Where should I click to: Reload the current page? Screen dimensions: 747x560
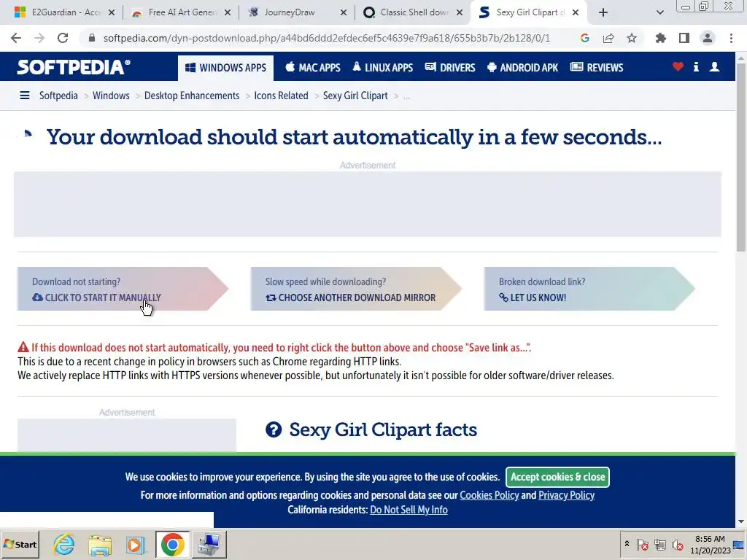tap(63, 38)
